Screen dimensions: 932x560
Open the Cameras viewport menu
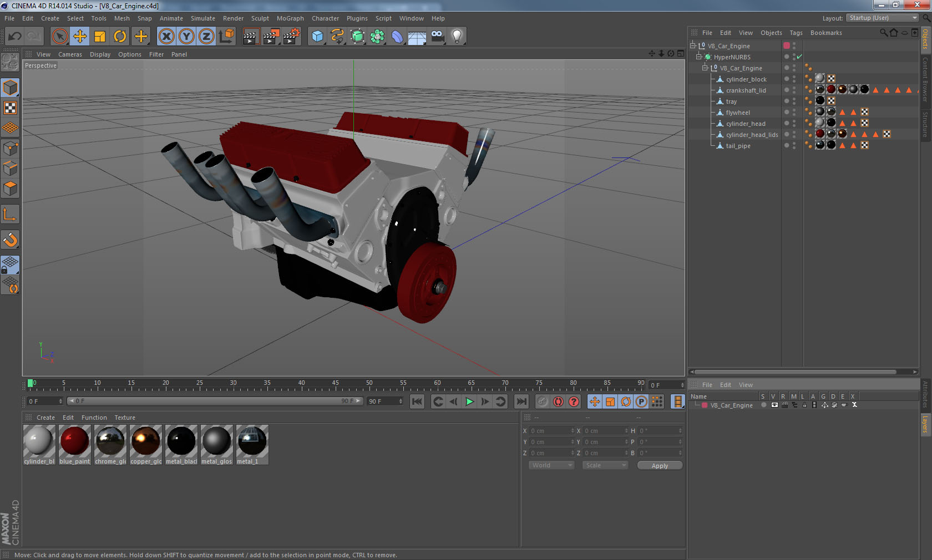tap(70, 54)
